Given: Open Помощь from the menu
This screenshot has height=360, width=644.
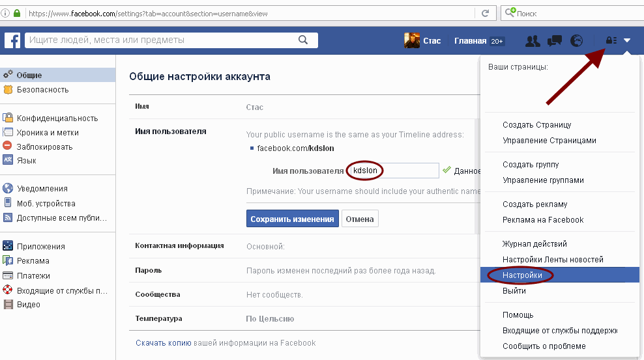Looking at the screenshot, I should (518, 315).
